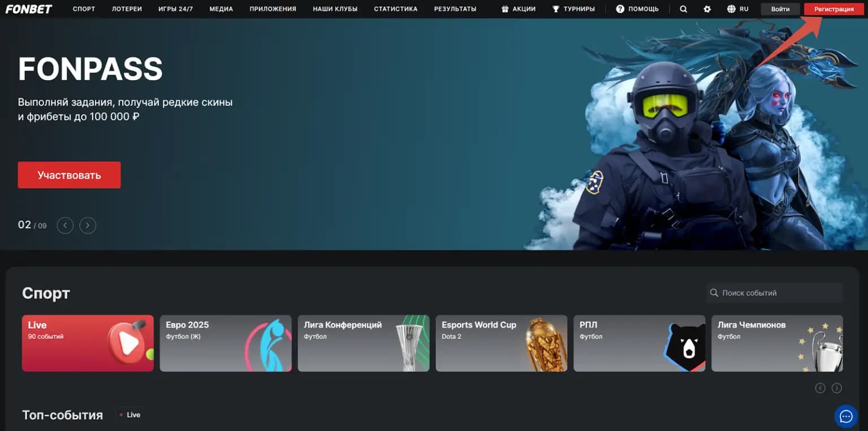Open live chat support bubble
This screenshot has height=431, width=868.
pos(846,417)
